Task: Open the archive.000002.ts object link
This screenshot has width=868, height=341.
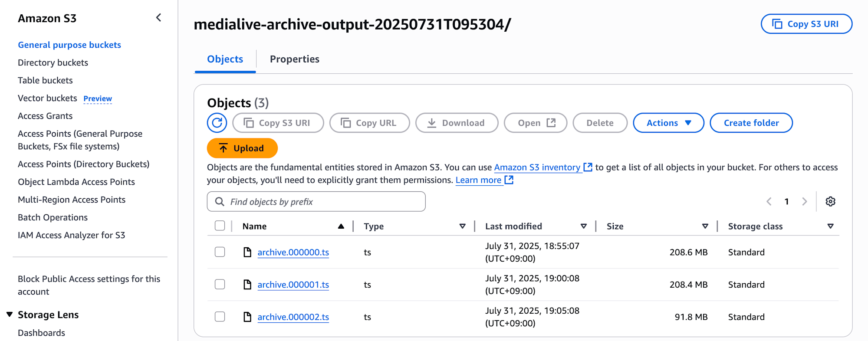Action: [x=293, y=317]
